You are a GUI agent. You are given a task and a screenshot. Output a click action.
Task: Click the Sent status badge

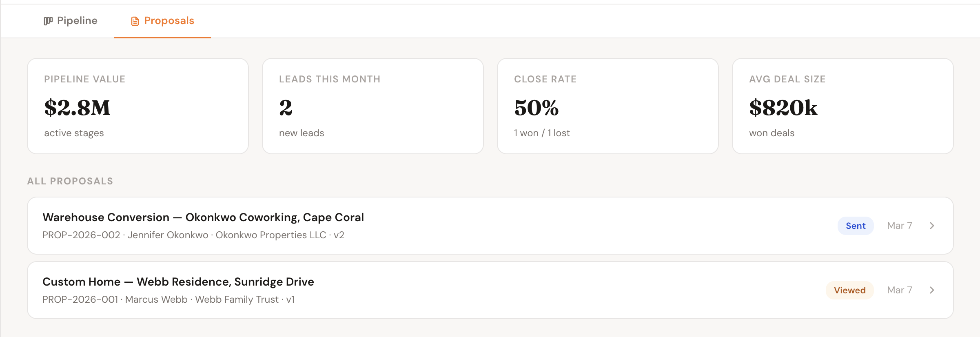(856, 226)
